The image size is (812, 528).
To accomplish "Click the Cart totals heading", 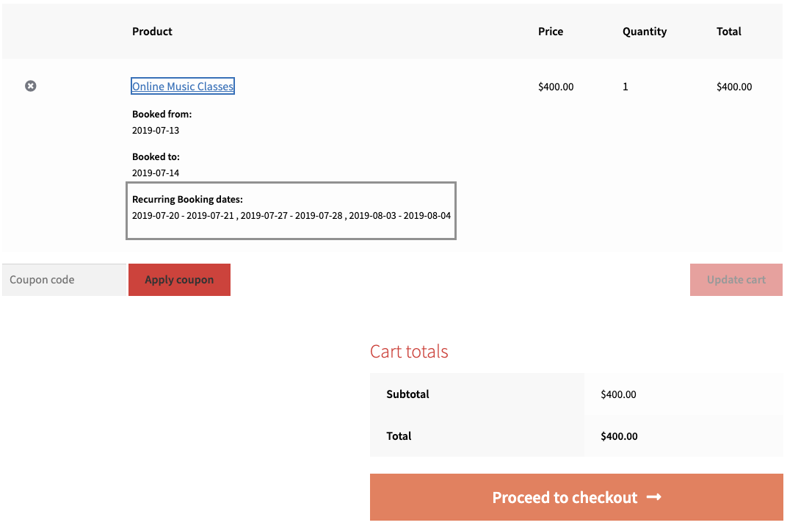I will click(409, 351).
